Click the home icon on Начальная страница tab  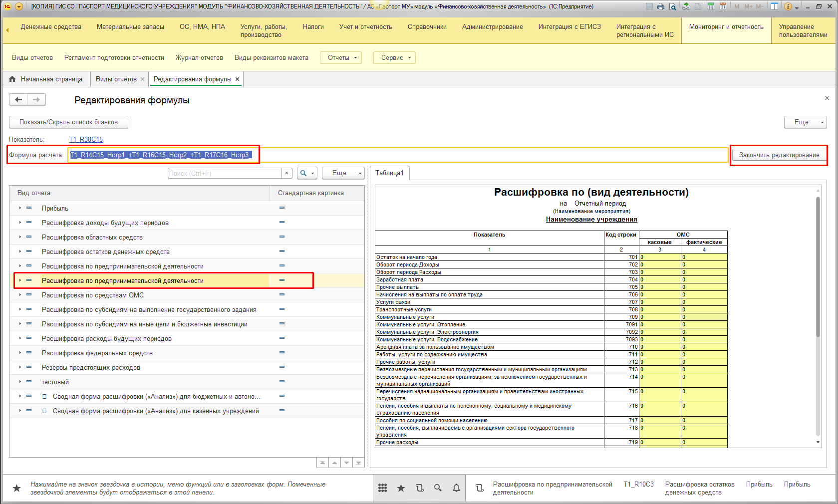(12, 79)
